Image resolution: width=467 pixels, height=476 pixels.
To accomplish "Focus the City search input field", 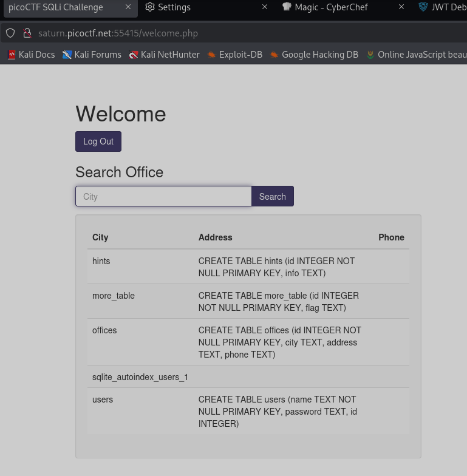I will (x=163, y=197).
